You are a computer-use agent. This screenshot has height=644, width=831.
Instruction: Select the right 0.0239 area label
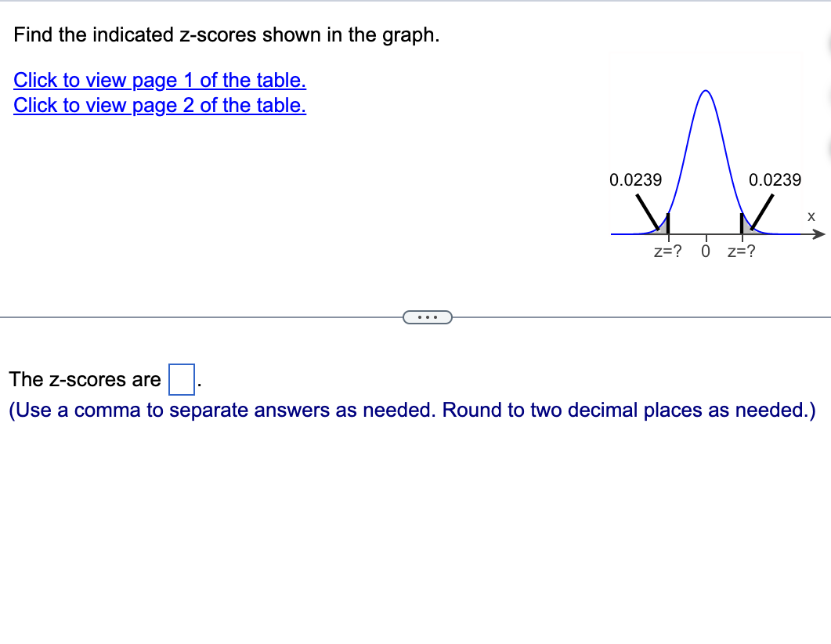click(x=775, y=179)
